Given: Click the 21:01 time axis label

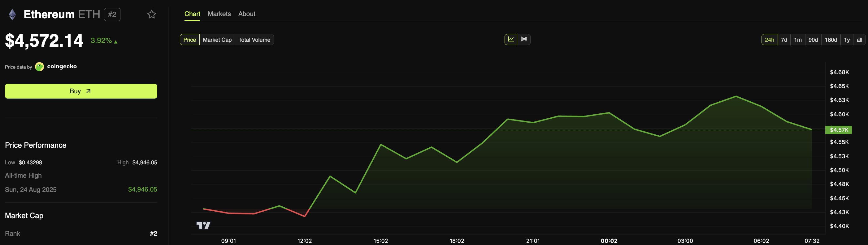Looking at the screenshot, I should (533, 241).
